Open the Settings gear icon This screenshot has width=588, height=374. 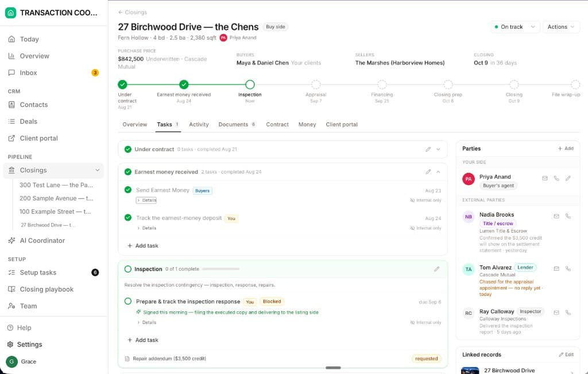pos(10,344)
